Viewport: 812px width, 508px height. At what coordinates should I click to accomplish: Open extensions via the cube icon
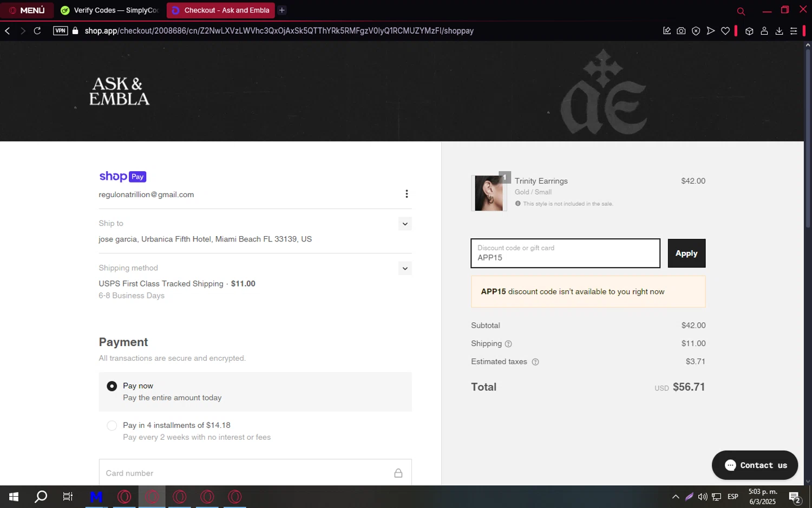pyautogui.click(x=749, y=31)
